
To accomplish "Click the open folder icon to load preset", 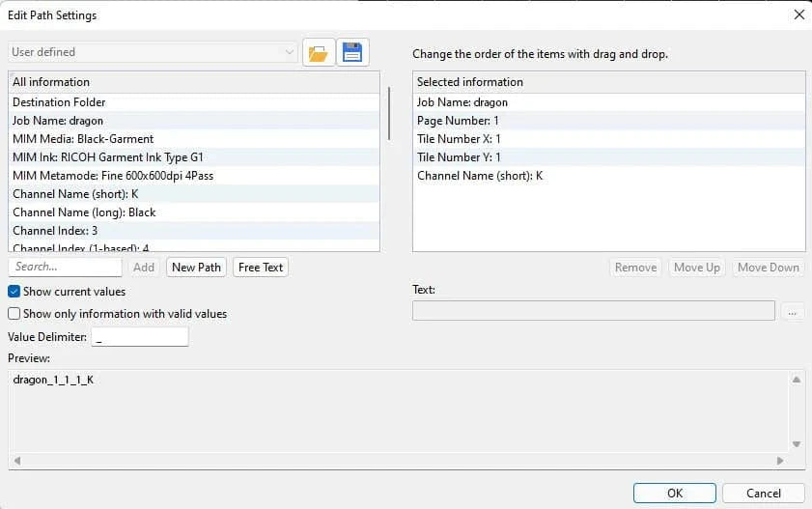I will [319, 53].
